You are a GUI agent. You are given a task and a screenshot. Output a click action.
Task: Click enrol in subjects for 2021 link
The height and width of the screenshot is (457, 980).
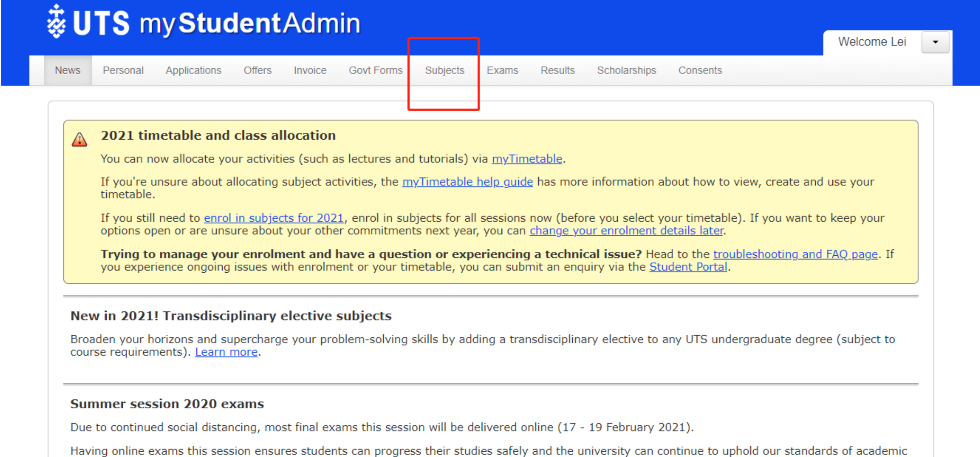274,218
